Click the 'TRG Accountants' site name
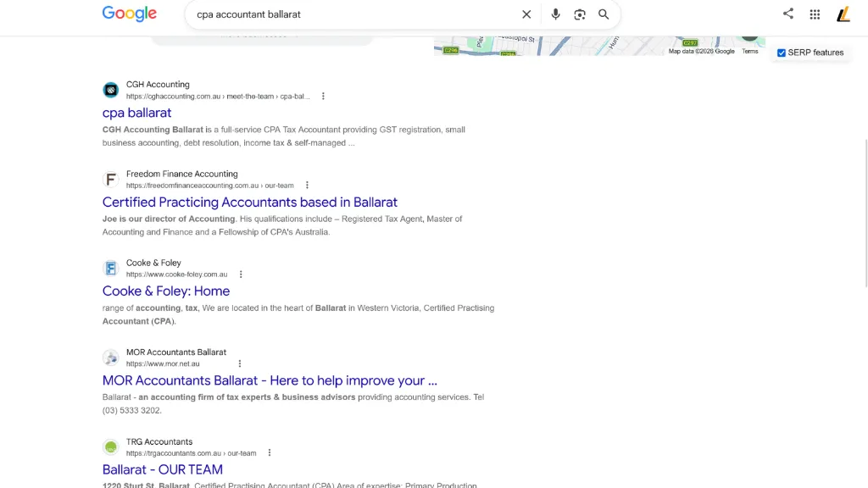 pos(159,441)
